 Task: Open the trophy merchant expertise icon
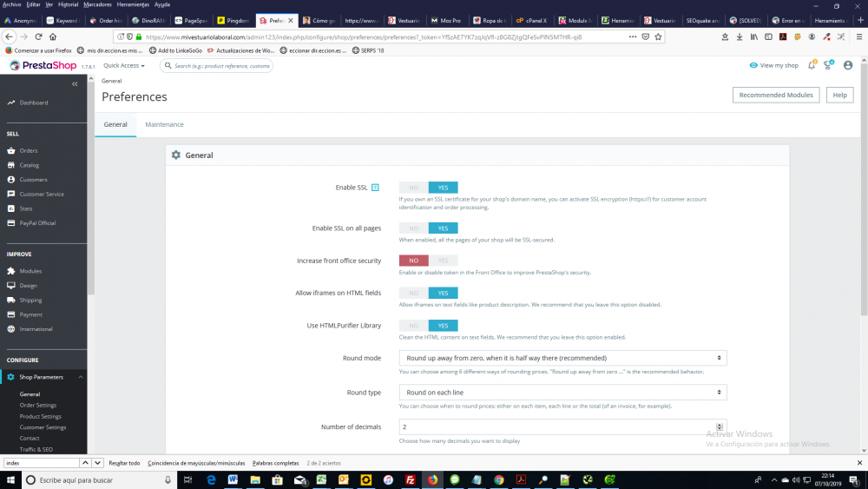point(828,65)
